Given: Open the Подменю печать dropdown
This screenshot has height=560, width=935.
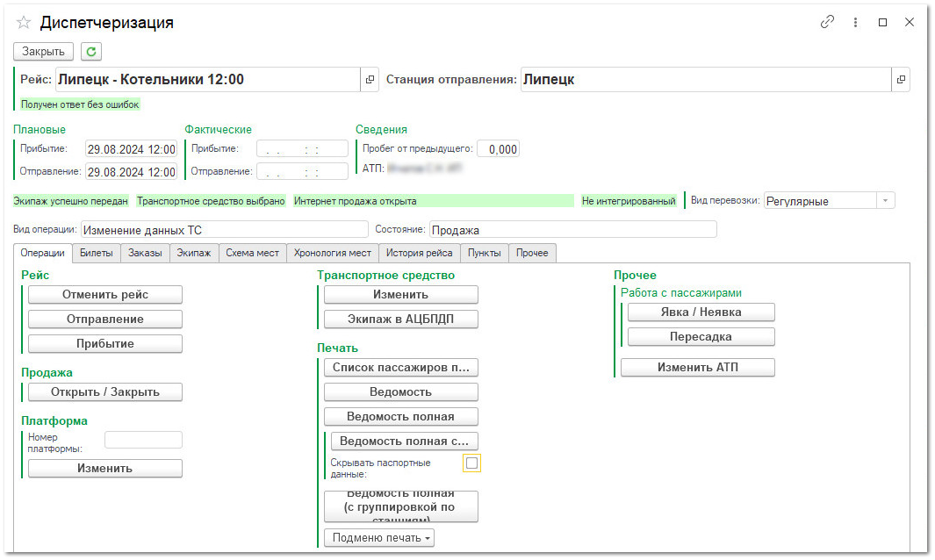Looking at the screenshot, I should coord(379,537).
